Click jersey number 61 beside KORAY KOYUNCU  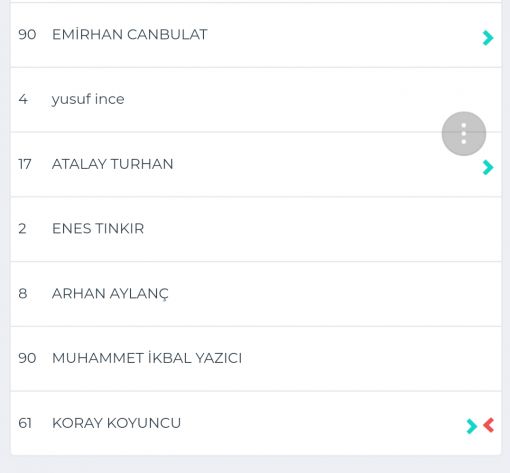25,423
